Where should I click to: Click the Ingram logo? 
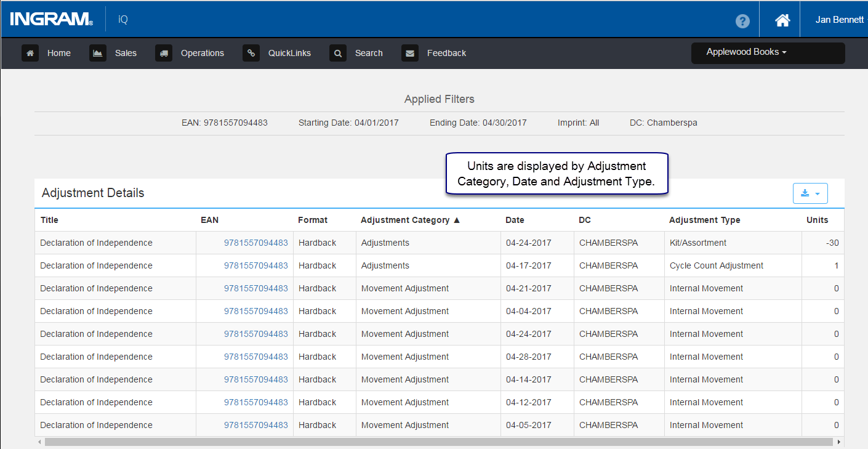click(x=52, y=20)
